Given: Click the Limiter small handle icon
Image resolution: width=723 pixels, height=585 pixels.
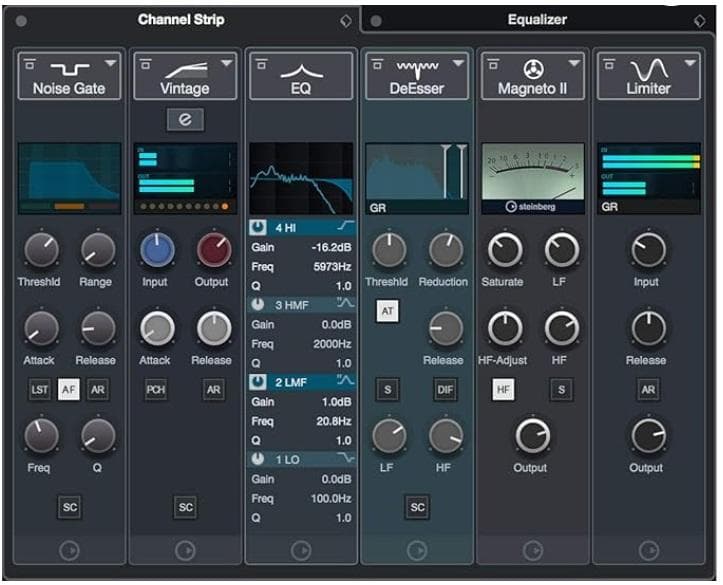Looking at the screenshot, I should pyautogui.click(x=609, y=65).
